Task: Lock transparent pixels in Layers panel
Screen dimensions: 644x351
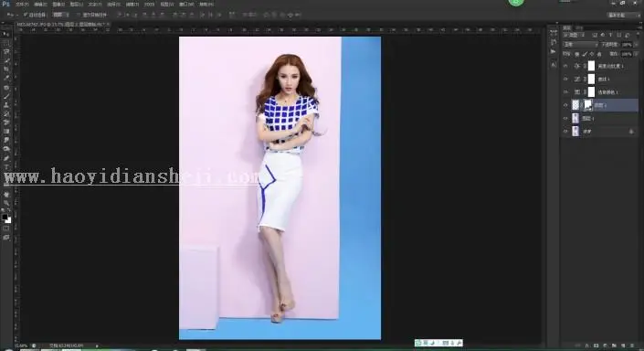Action: point(577,54)
